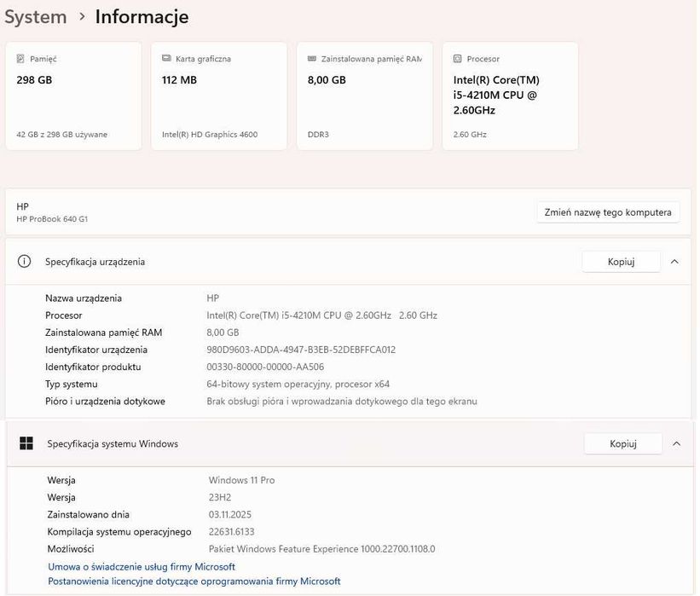Screen dimensions: 700x596
Task: Click the info icon next to Specyfikacja urządzenia
Action: pyautogui.click(x=25, y=262)
